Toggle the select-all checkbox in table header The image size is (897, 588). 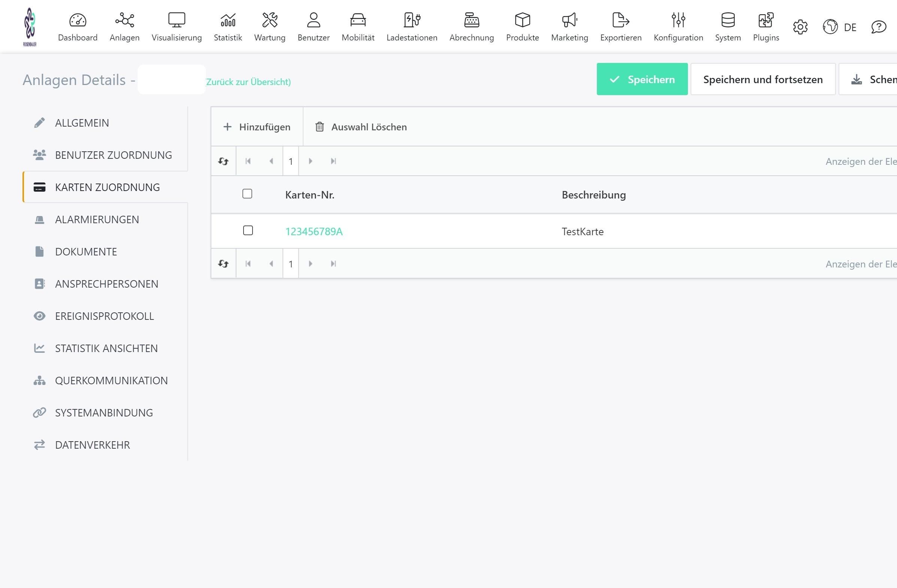(x=247, y=194)
